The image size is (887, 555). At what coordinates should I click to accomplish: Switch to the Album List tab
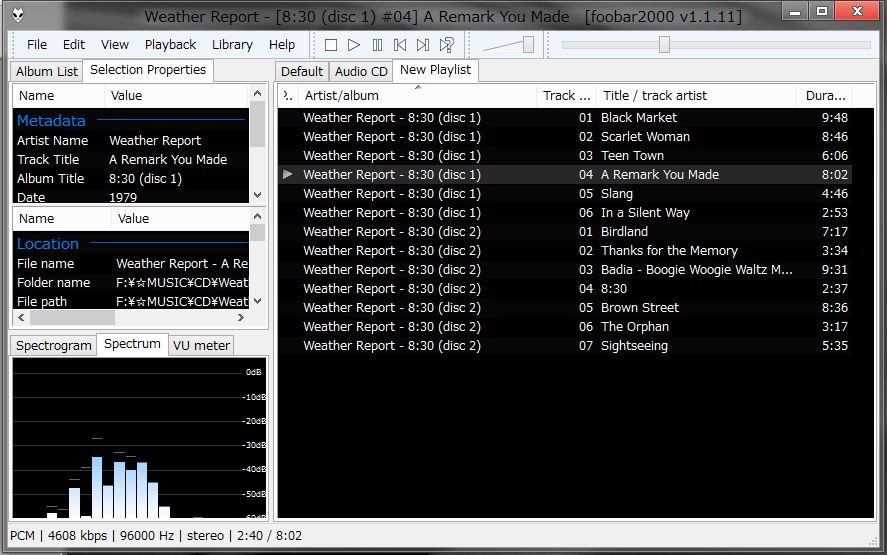[46, 71]
